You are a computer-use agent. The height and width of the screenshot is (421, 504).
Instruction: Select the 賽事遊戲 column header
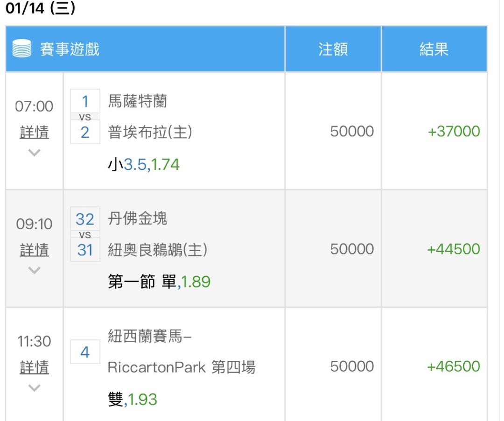point(70,49)
